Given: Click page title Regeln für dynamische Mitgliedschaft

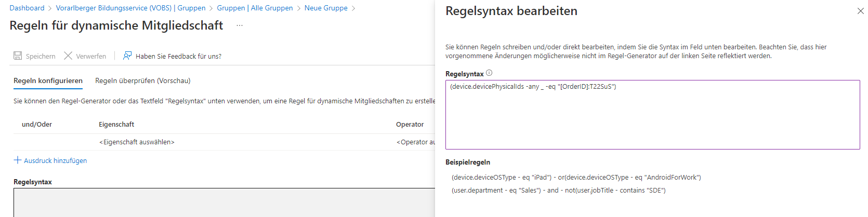Looking at the screenshot, I should click(116, 25).
